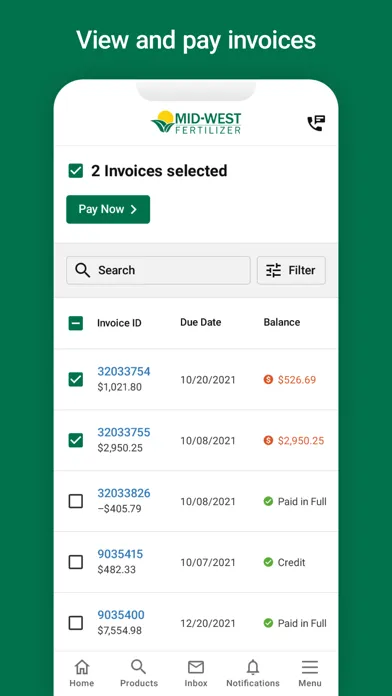Deselect invoice 32033755 checkbox
Screen dimensions: 392x696
tap(75, 440)
